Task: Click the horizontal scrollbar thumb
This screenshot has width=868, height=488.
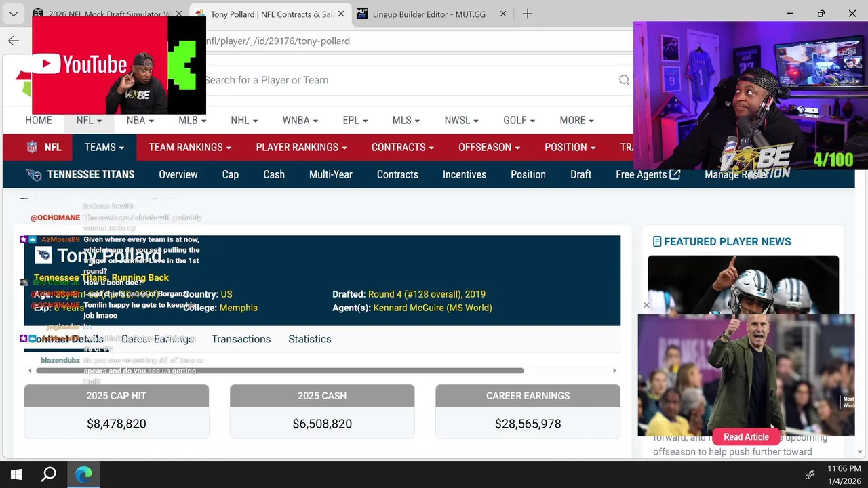Action: point(280,371)
